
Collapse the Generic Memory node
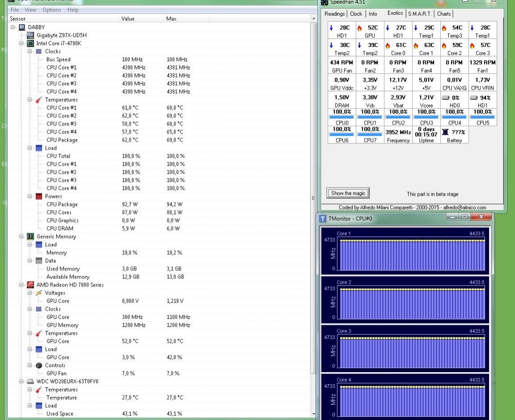click(21, 236)
